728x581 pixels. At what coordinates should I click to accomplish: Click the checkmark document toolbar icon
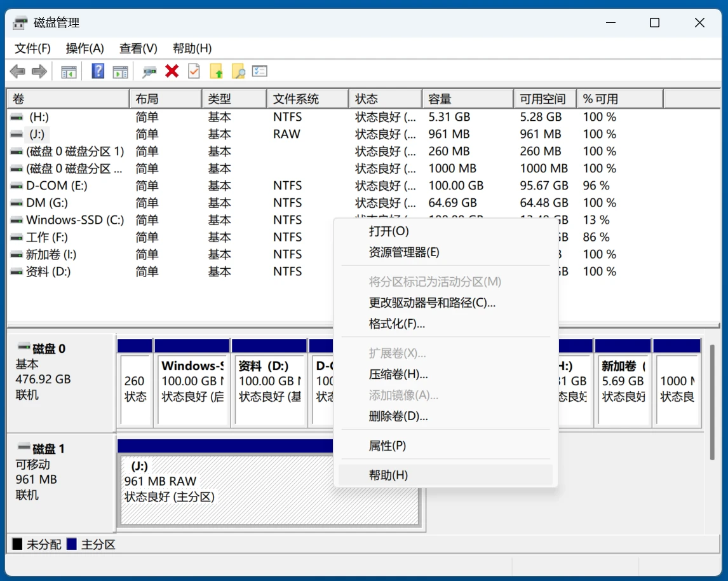tap(194, 71)
